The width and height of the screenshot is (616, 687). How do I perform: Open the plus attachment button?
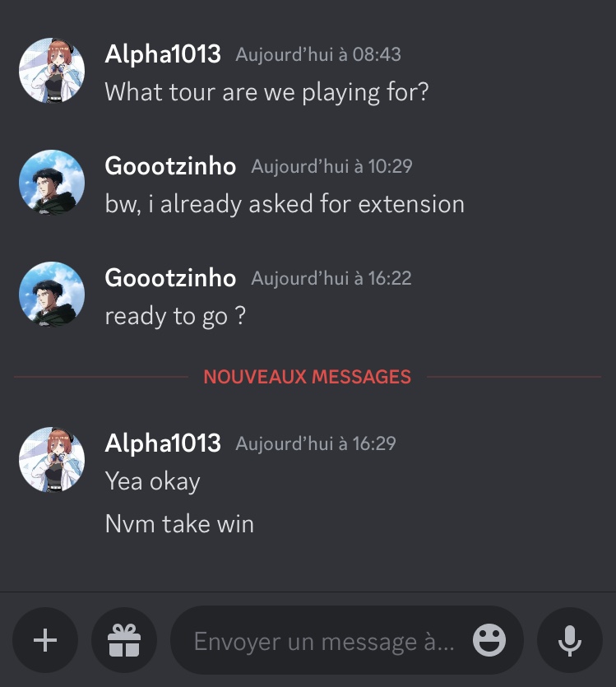[45, 640]
